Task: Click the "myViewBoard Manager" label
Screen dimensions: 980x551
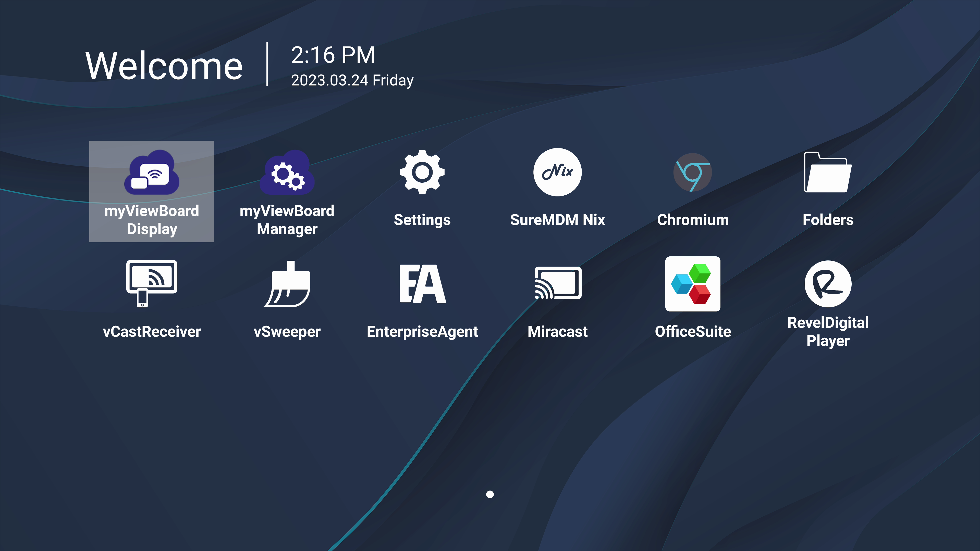Action: point(287,220)
